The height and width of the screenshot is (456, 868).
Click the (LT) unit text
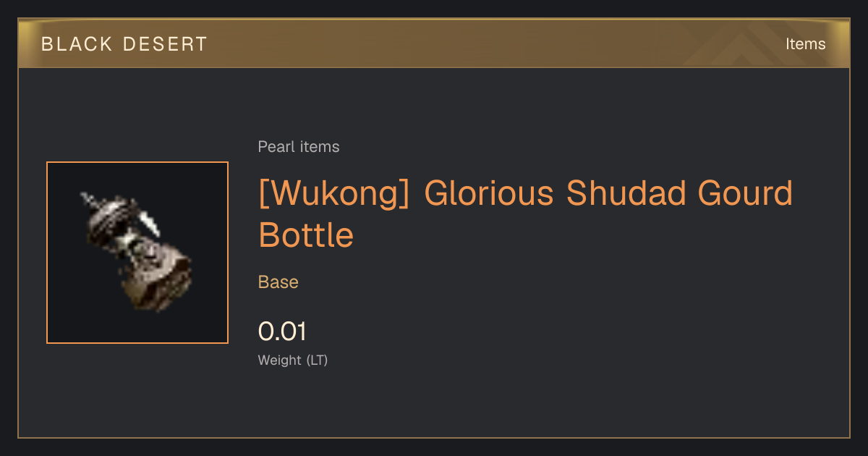pyautogui.click(x=317, y=360)
